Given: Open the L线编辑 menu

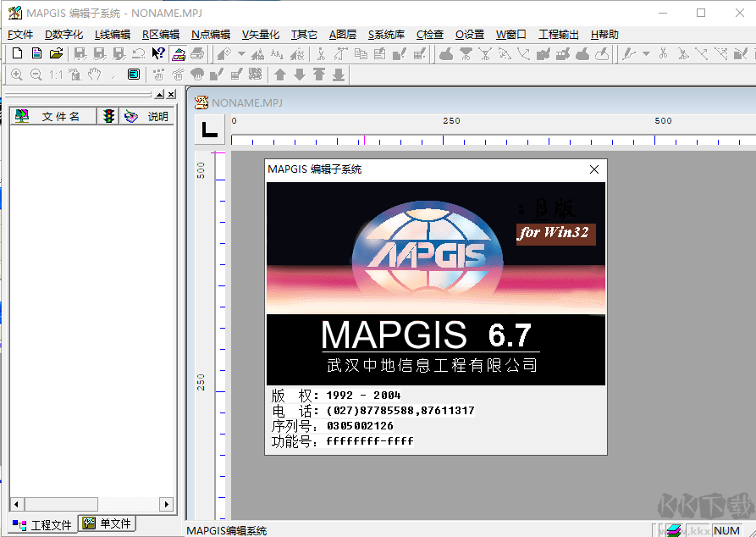Looking at the screenshot, I should [112, 35].
